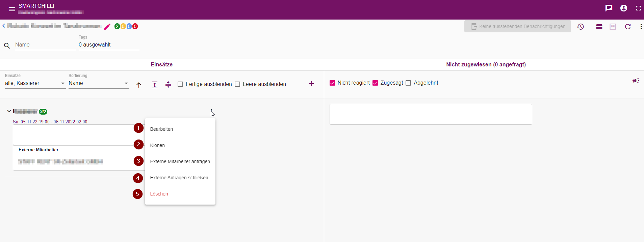Click the pink edit pencil icon
This screenshot has width=644, height=242.
point(107,27)
